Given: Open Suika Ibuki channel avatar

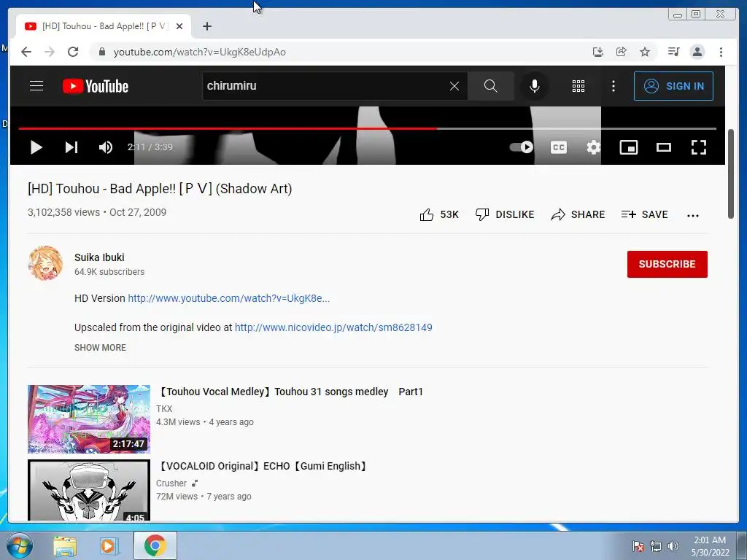Looking at the screenshot, I should tap(45, 263).
